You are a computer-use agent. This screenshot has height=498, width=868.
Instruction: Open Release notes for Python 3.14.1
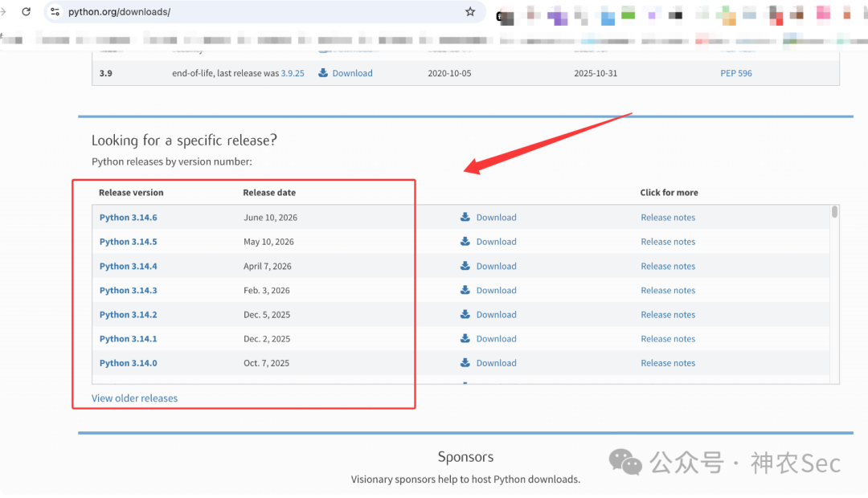tap(668, 339)
